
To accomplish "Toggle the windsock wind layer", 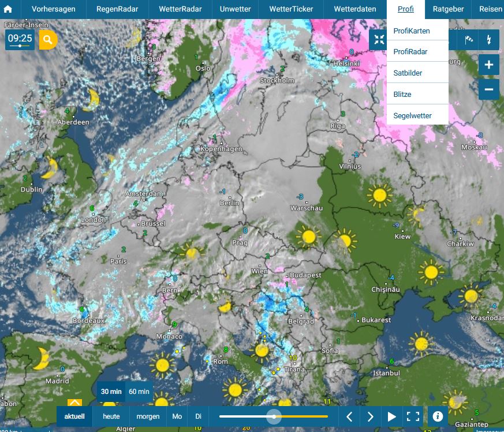I will [x=468, y=40].
